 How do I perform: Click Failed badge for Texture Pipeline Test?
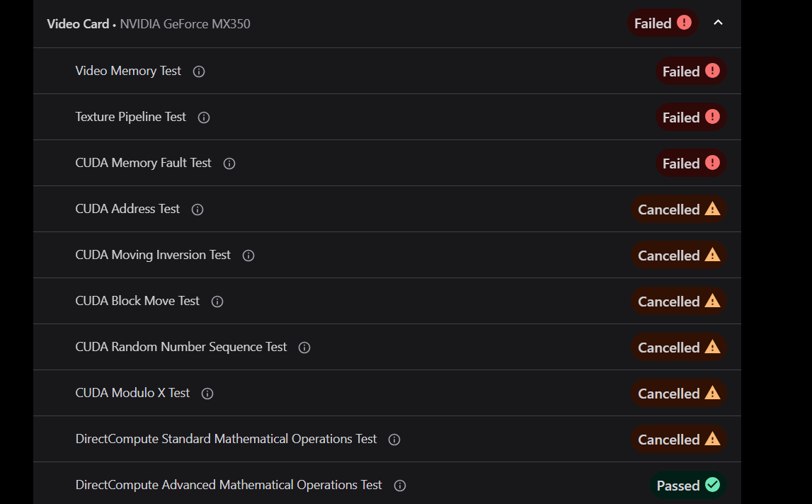692,117
